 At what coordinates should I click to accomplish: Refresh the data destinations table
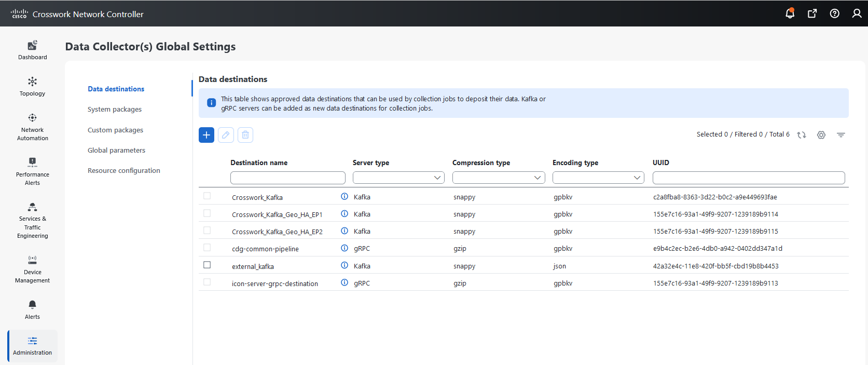pos(802,135)
